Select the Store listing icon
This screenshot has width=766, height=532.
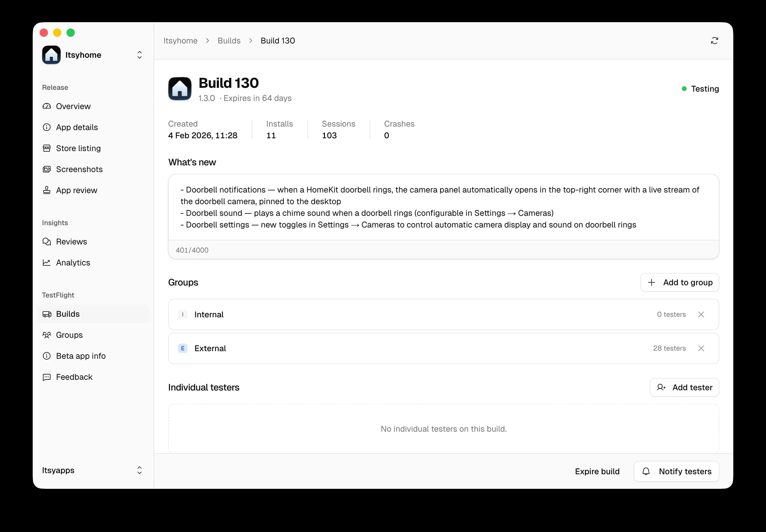tap(47, 148)
